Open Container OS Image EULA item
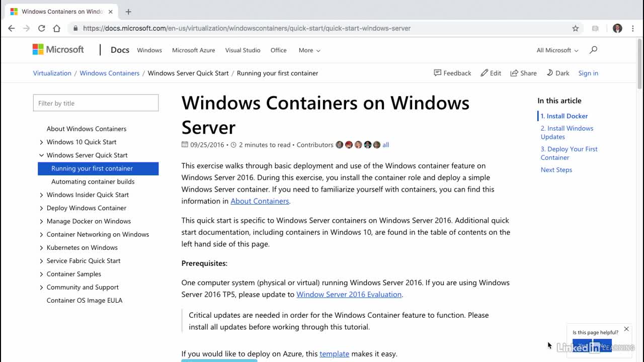Image resolution: width=644 pixels, height=362 pixels. click(85, 301)
